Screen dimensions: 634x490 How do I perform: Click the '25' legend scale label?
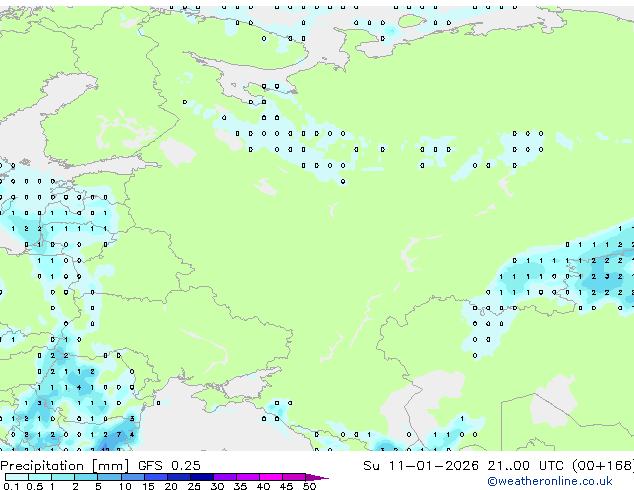click(x=194, y=486)
